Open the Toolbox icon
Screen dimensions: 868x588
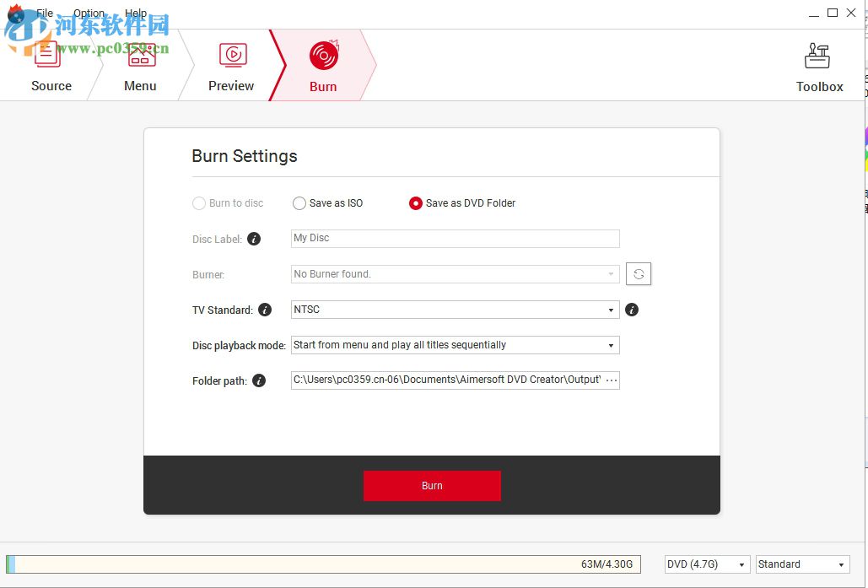pyautogui.click(x=817, y=56)
